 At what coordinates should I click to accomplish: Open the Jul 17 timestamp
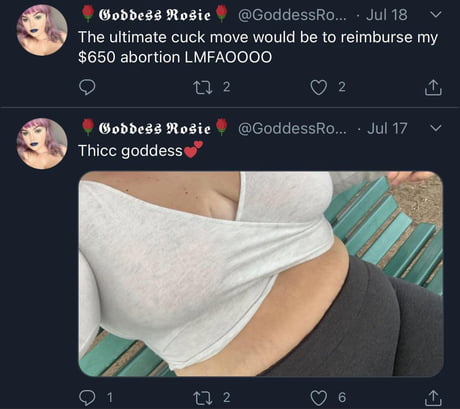[x=387, y=128]
